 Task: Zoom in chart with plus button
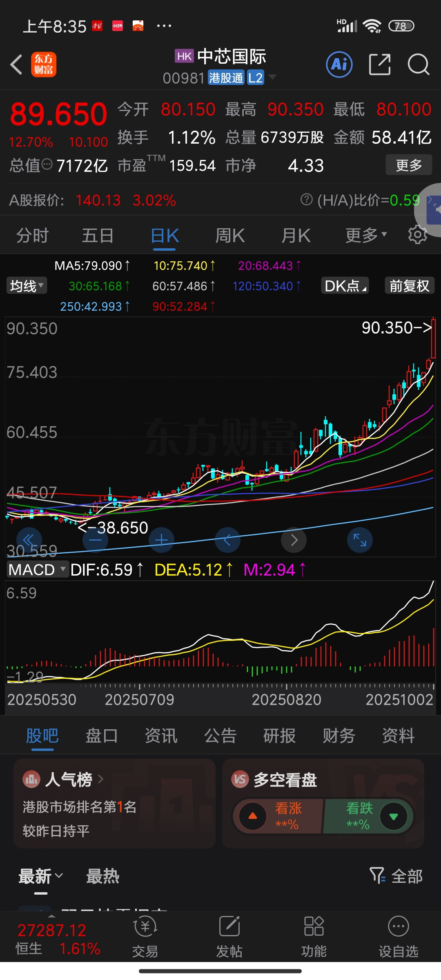[x=161, y=540]
